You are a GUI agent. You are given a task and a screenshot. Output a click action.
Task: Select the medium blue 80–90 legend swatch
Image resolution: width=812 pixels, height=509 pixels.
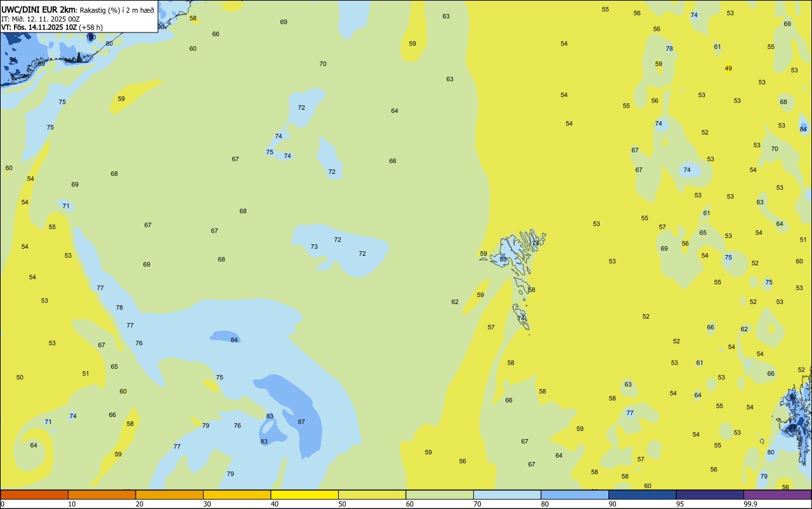[575, 494]
